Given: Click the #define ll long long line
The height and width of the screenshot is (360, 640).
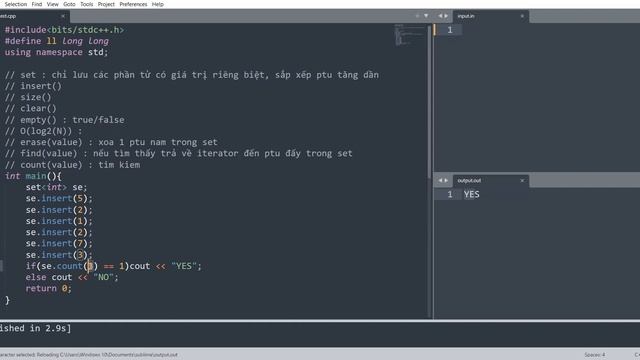Looking at the screenshot, I should coord(57,41).
